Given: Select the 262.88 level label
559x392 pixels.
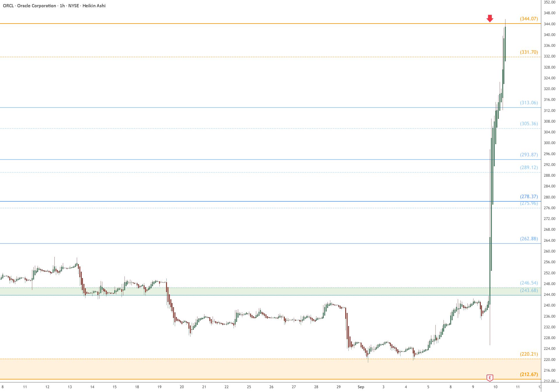Looking at the screenshot, I should pyautogui.click(x=529, y=239).
